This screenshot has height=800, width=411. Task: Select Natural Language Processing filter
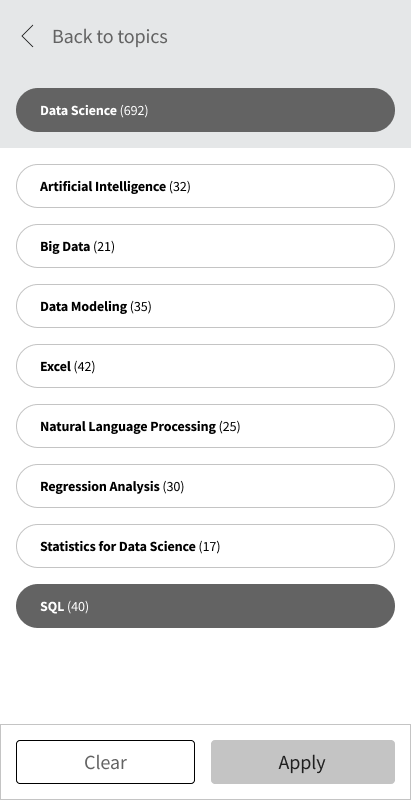(x=206, y=426)
